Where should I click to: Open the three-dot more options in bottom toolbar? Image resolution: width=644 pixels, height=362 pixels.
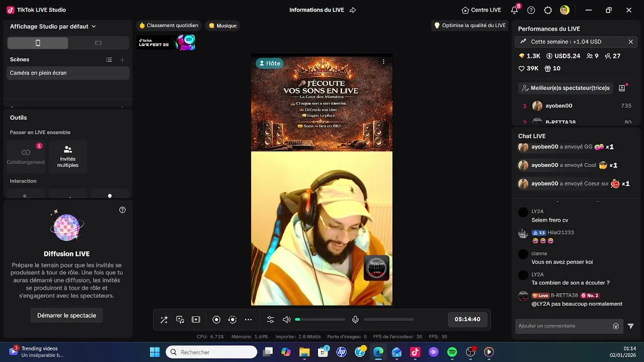249,320
